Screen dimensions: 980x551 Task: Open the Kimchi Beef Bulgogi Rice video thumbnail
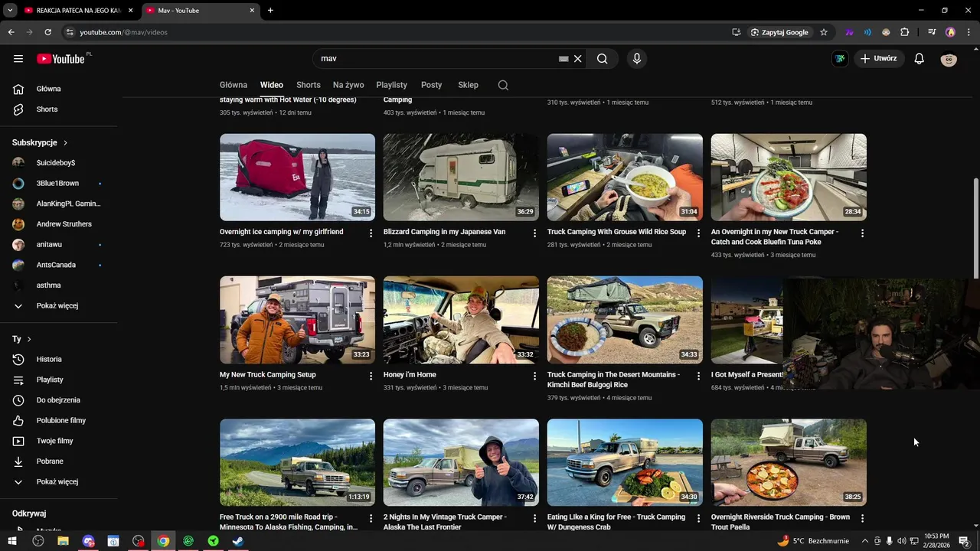[x=625, y=320]
